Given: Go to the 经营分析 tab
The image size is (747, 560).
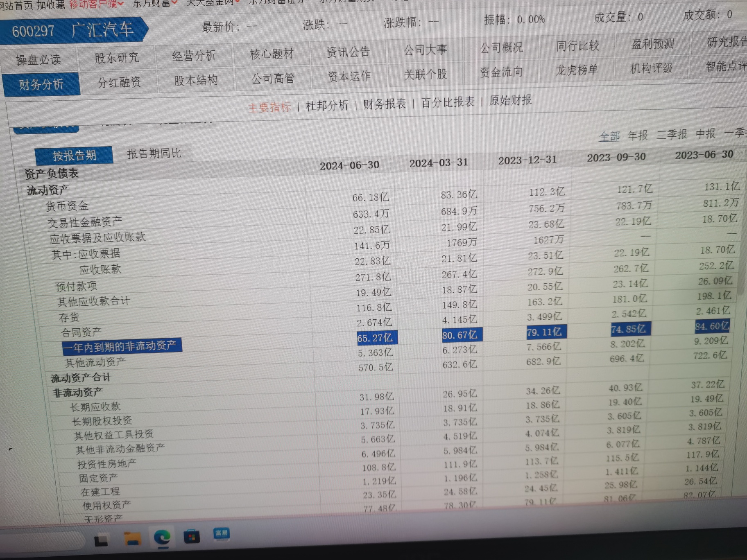Looking at the screenshot, I should click(x=194, y=56).
